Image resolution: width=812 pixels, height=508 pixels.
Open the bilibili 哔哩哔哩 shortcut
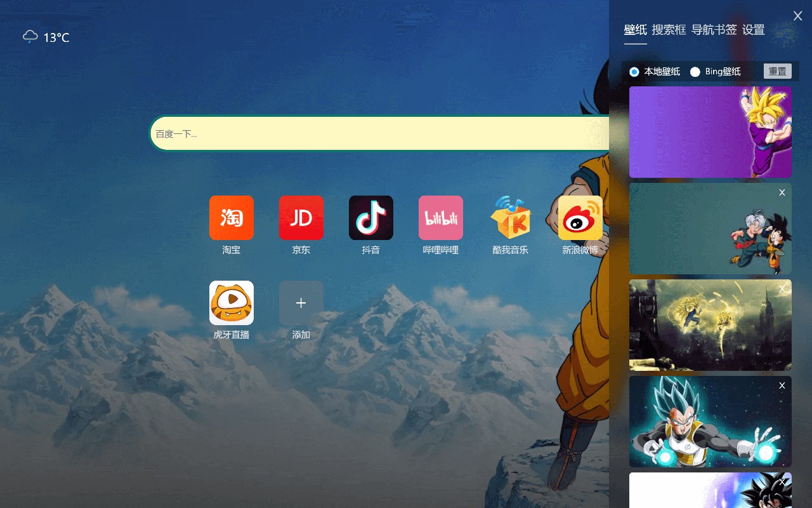click(x=441, y=218)
